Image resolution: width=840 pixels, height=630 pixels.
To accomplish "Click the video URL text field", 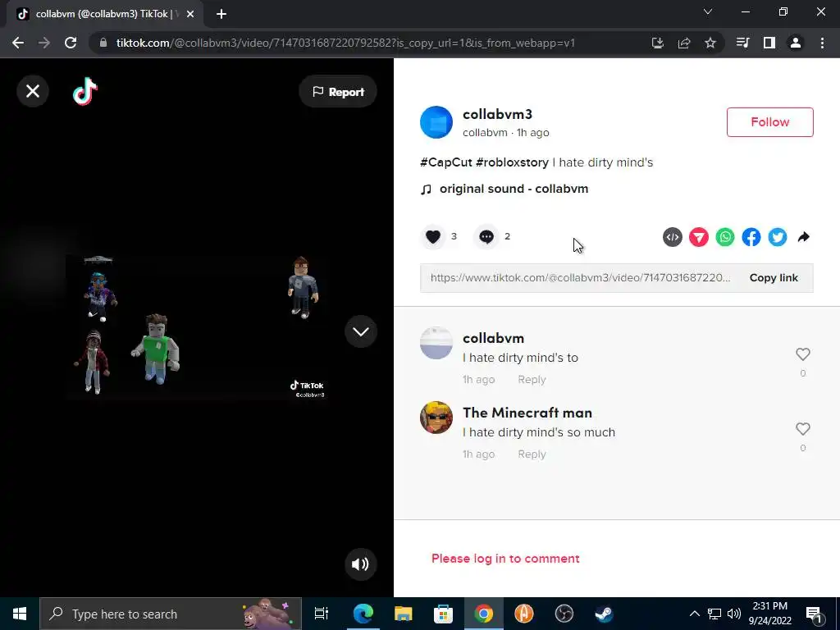I will click(x=580, y=277).
